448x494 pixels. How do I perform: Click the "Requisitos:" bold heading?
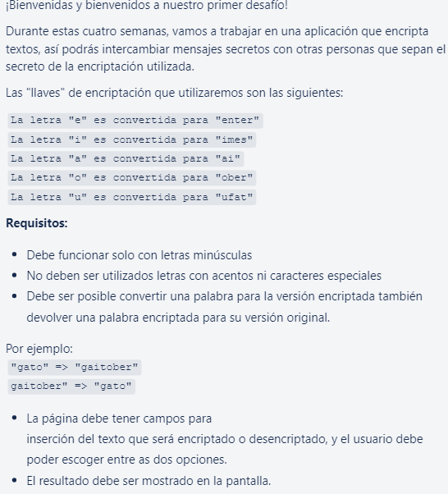[37, 223]
